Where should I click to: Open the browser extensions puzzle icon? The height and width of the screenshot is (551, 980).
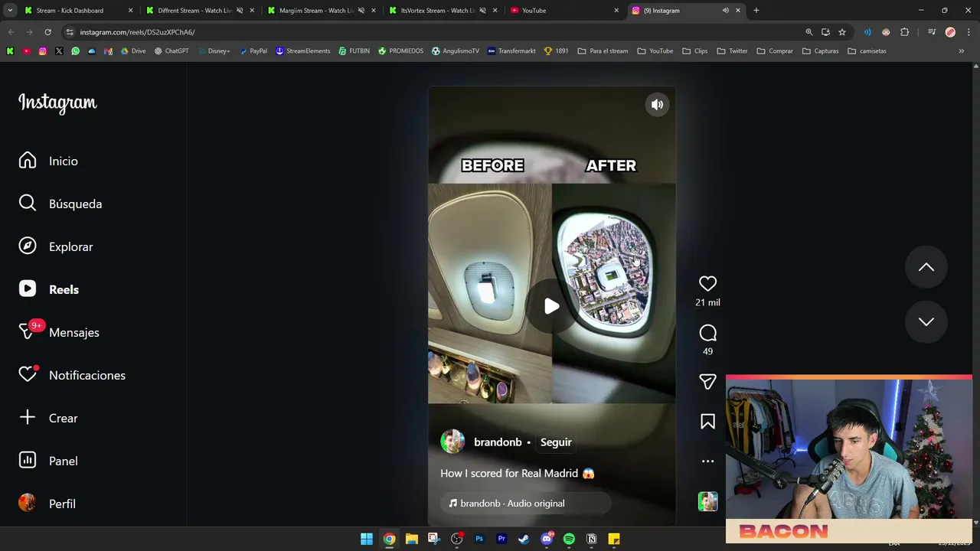point(905,32)
